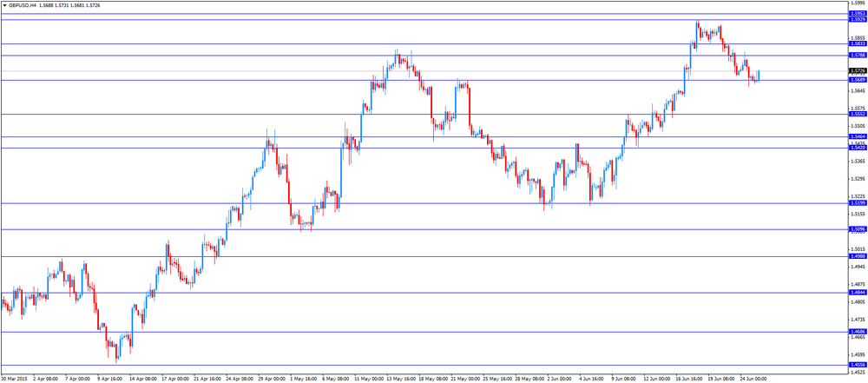Click the triangle menu beside GBPUSD,H4

click(5, 5)
